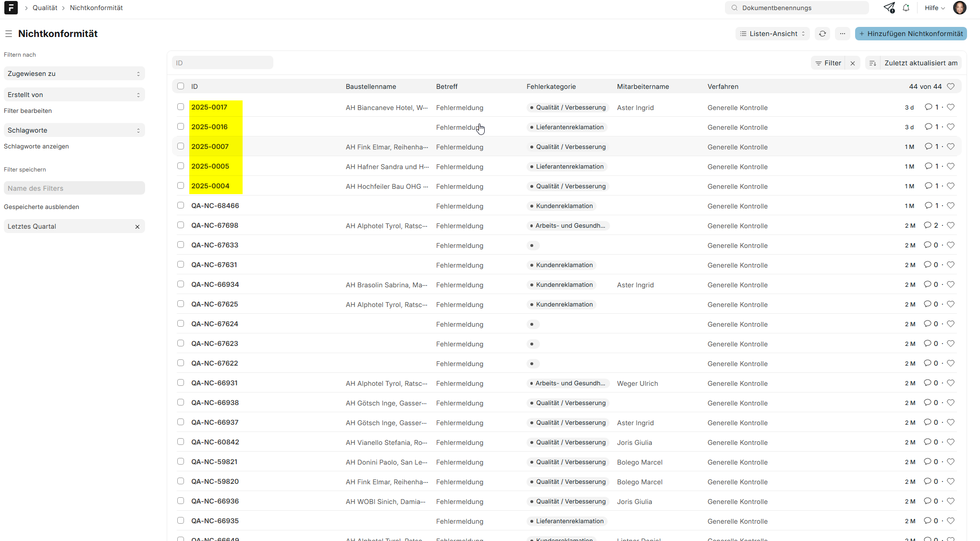Click the home logo icon
The width and height of the screenshot is (980, 541).
[x=11, y=8]
